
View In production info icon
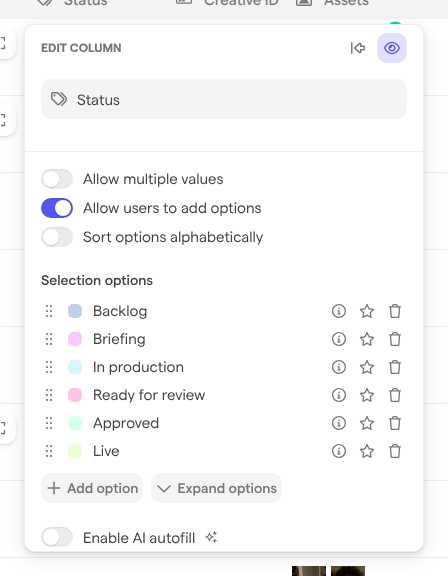[339, 367]
